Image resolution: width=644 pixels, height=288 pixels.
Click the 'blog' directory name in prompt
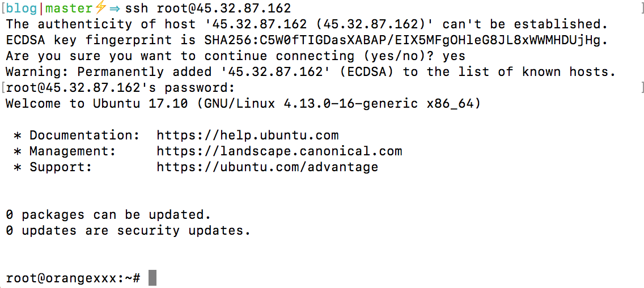(22, 8)
